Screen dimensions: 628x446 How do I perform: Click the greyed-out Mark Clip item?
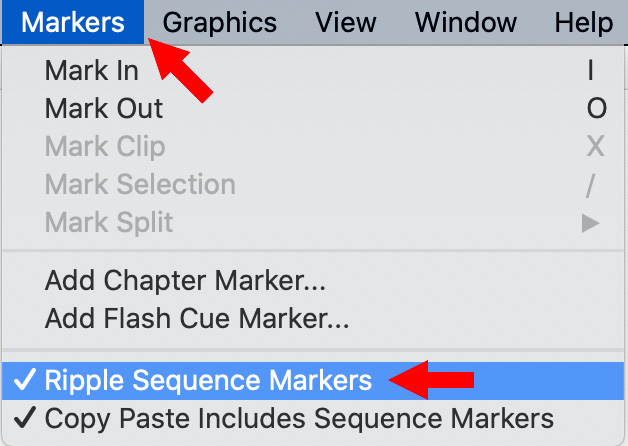coord(105,146)
